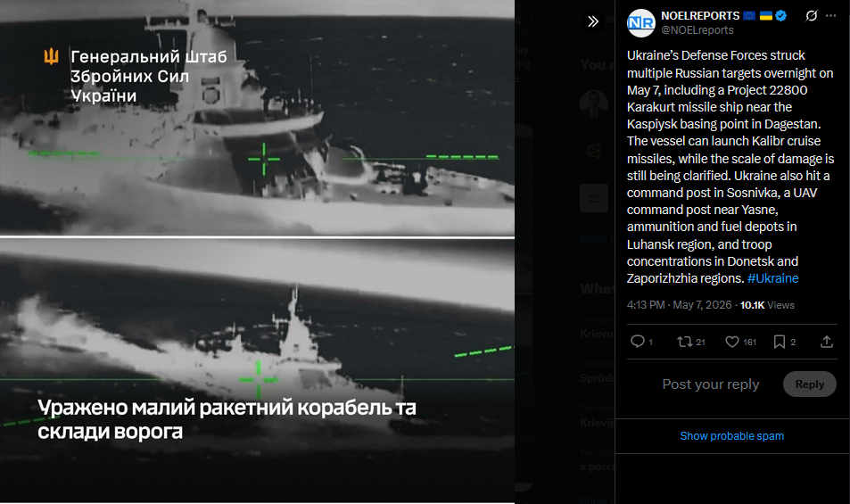
Task: Open the three-dot more options menu
Action: pos(830,16)
